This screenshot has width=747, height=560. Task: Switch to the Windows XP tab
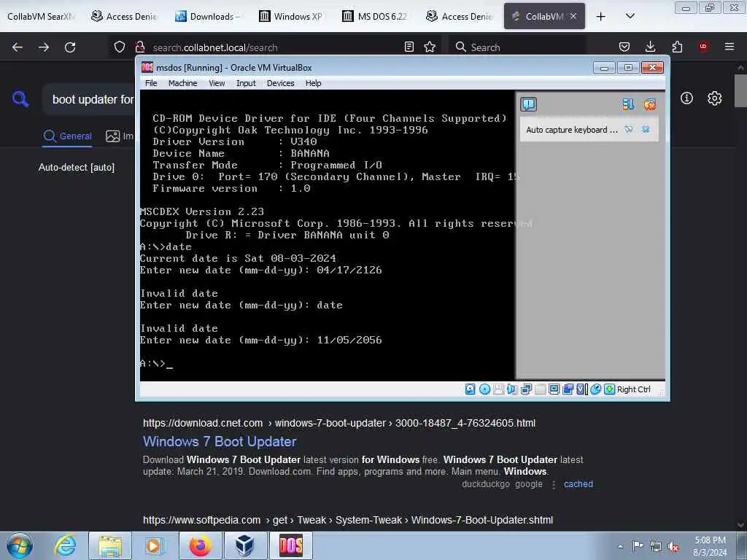coord(290,17)
